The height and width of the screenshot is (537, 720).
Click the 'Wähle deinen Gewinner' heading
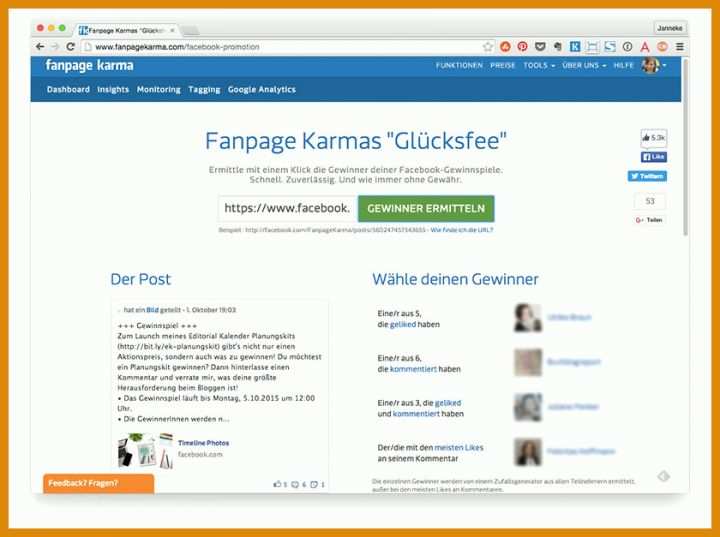tap(456, 279)
